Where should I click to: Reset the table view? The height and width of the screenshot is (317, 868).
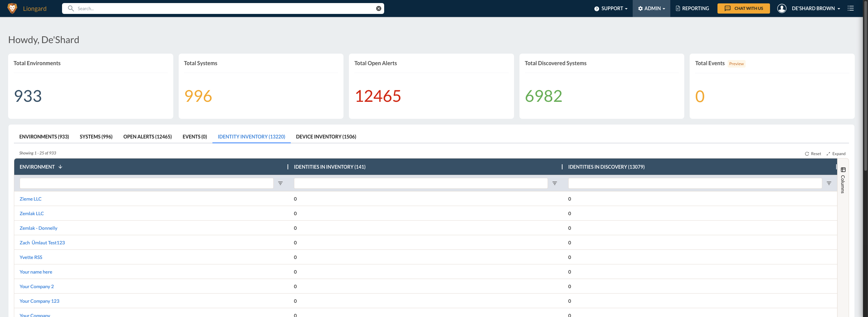pyautogui.click(x=813, y=154)
